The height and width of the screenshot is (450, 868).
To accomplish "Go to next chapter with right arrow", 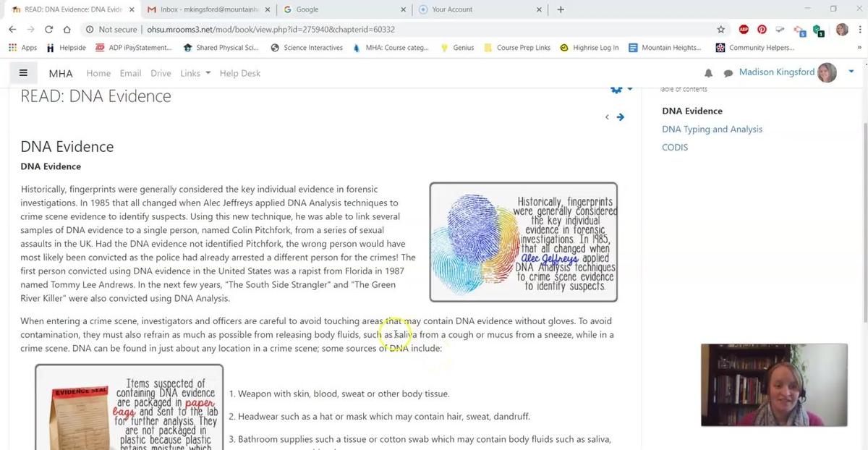I will (x=621, y=117).
